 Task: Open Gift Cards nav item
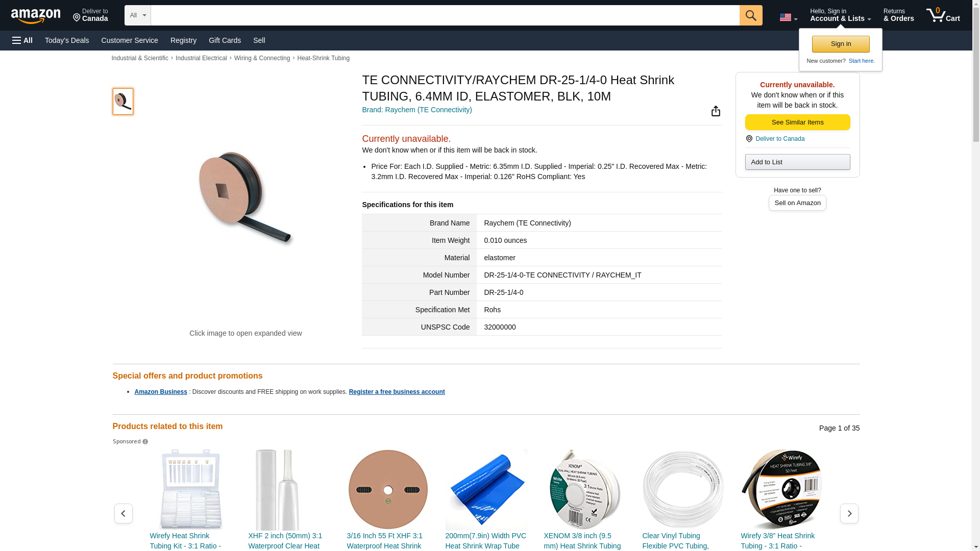click(225, 40)
